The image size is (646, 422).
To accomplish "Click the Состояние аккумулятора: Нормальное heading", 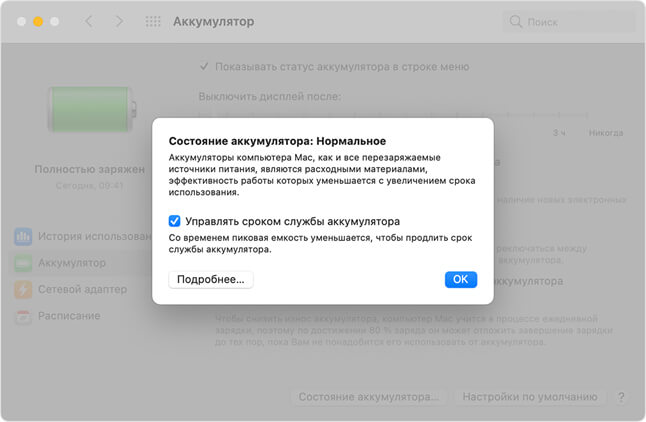I will (277, 141).
